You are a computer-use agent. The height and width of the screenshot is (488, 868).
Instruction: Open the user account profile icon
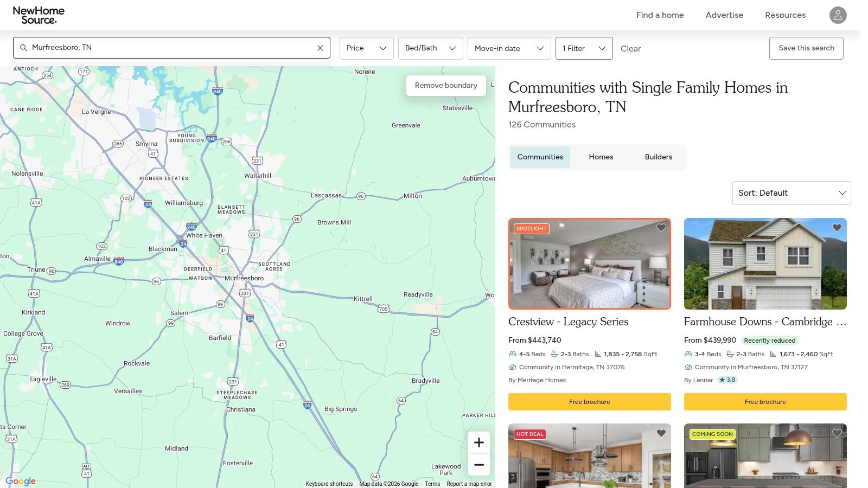838,15
